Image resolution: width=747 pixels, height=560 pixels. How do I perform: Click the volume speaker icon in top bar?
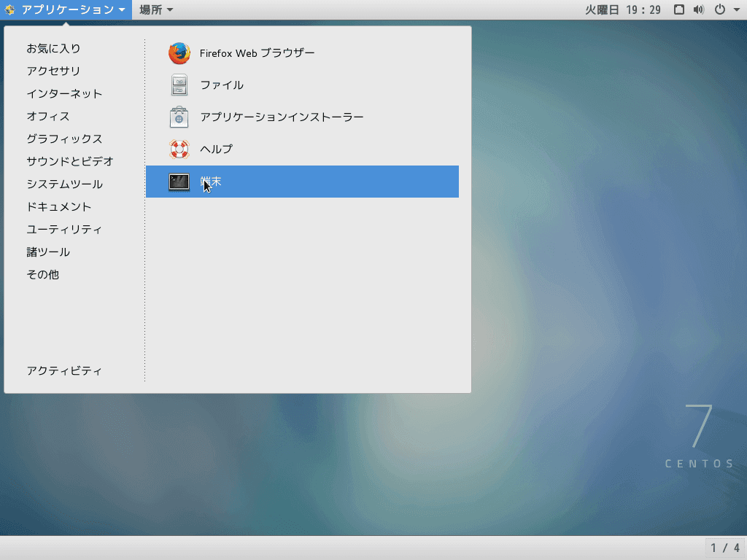coord(698,9)
